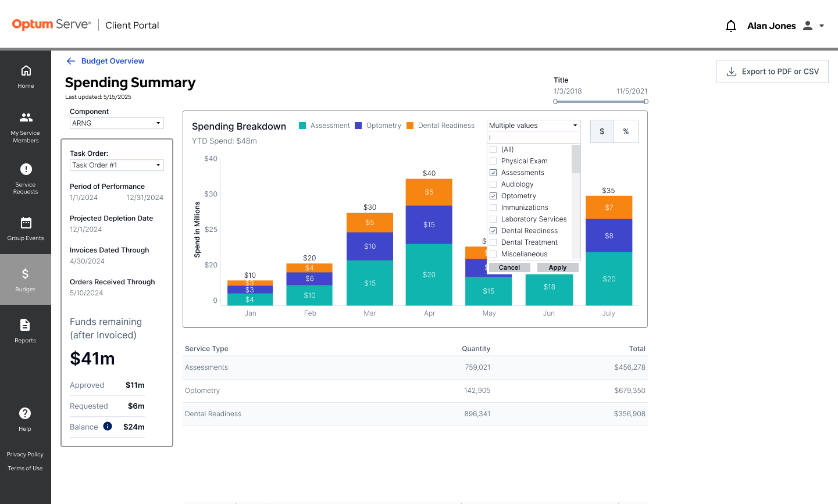Screen dimensions: 838x504
Task: Click the Quantity column header
Action: coord(476,349)
